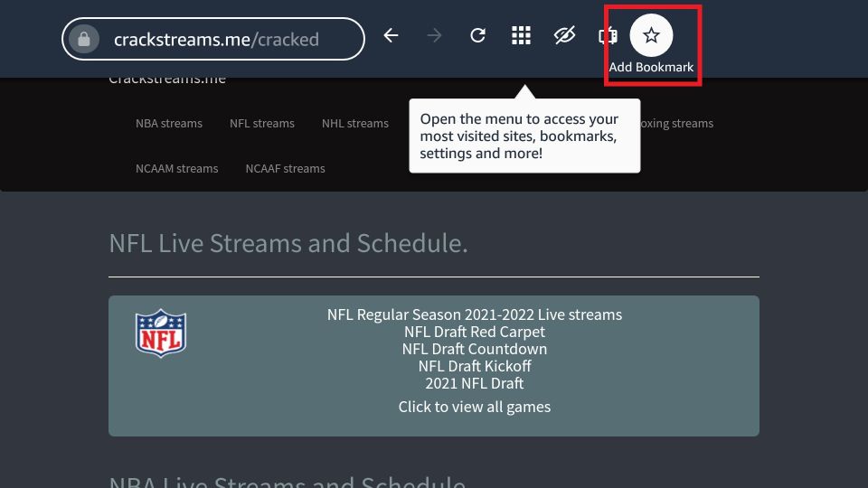Open the 2021 NFL Draft stream
Image resolution: width=868 pixels, height=488 pixels.
click(475, 383)
